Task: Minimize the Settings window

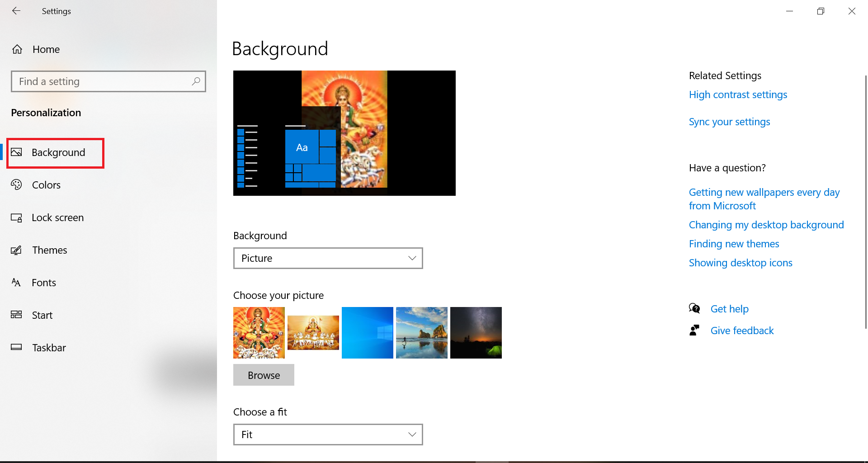Action: click(x=790, y=11)
